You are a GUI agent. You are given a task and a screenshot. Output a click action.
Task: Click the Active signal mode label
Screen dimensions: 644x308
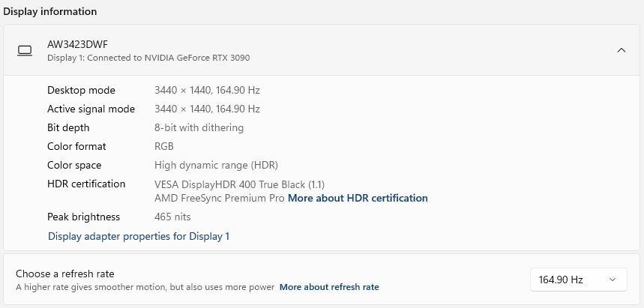91,109
